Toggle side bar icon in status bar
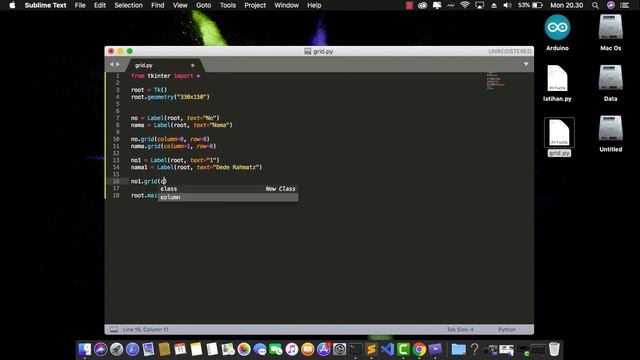This screenshot has height=360, width=640. click(x=113, y=329)
